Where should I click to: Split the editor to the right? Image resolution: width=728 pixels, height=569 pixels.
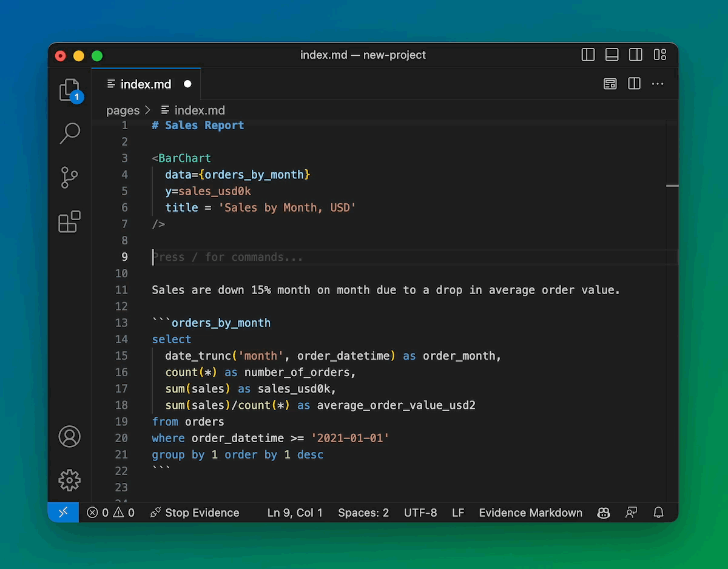[635, 84]
